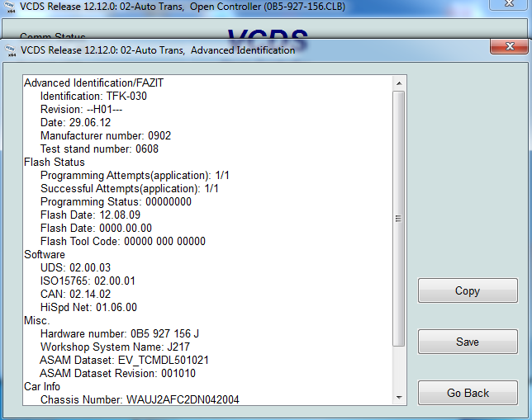Click the VCDS icon in Open Controller title bar
This screenshot has width=532, height=420.
pos(10,7)
